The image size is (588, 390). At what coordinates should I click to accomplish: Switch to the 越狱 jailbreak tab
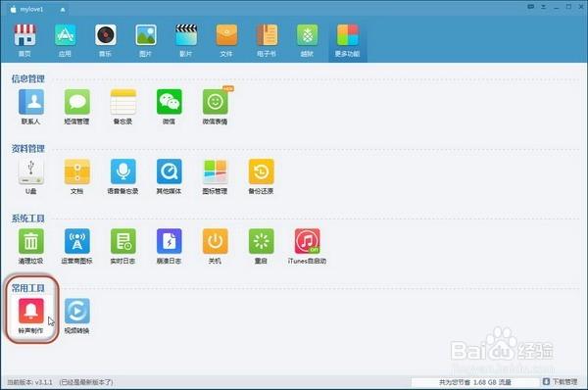tap(307, 40)
